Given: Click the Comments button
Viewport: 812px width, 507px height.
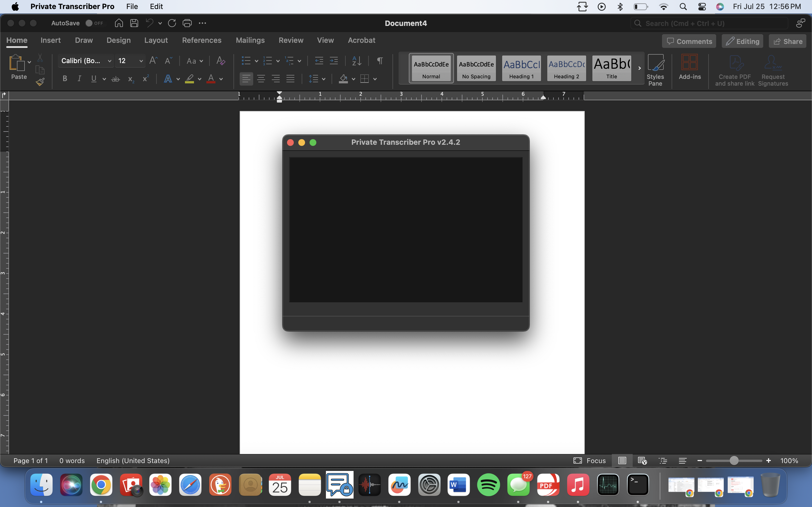Looking at the screenshot, I should (x=689, y=41).
